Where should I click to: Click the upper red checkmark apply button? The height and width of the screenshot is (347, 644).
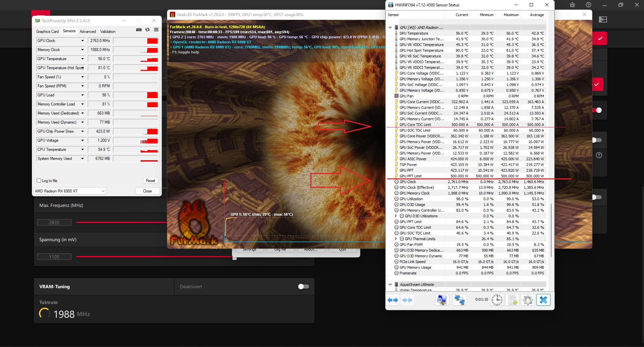click(x=600, y=39)
